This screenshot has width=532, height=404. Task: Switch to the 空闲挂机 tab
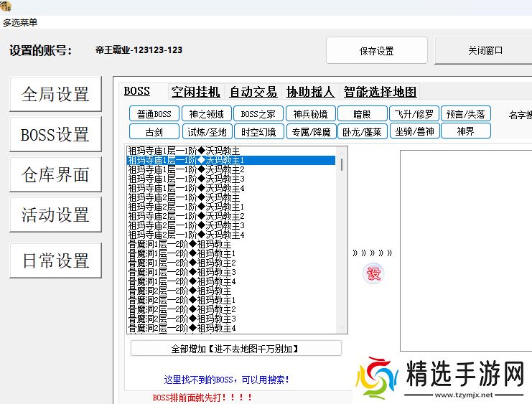(x=196, y=92)
